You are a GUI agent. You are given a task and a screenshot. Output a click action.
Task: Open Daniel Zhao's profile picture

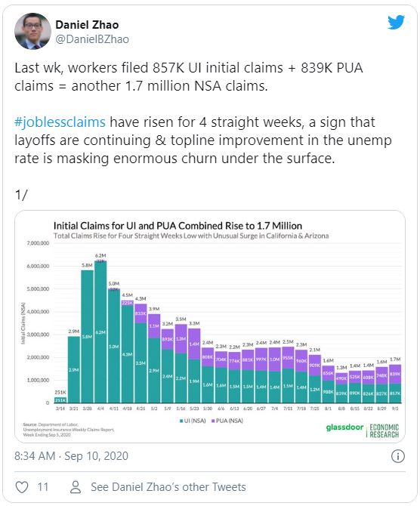tap(32, 31)
